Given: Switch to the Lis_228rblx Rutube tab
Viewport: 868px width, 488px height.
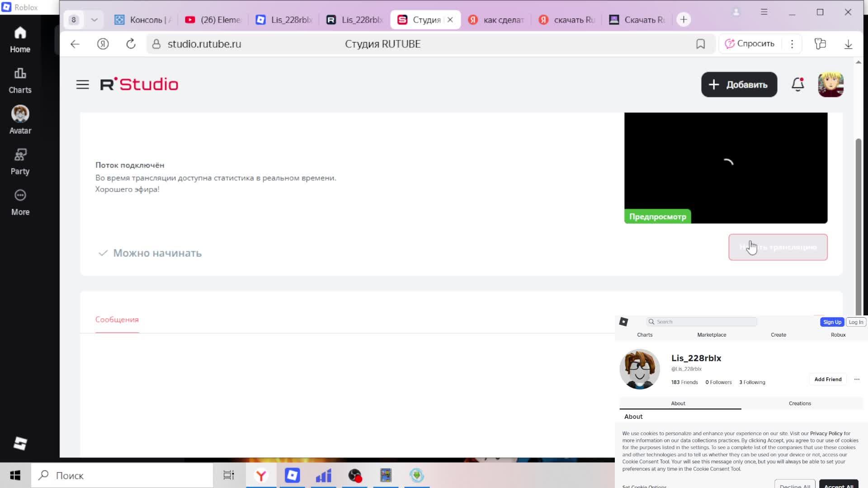Looking at the screenshot, I should pos(354,20).
